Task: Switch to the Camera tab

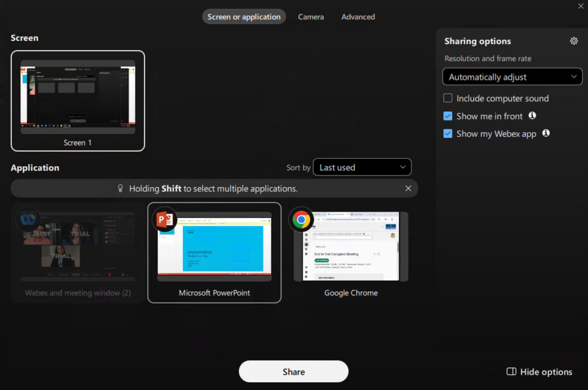Action: pyautogui.click(x=311, y=17)
